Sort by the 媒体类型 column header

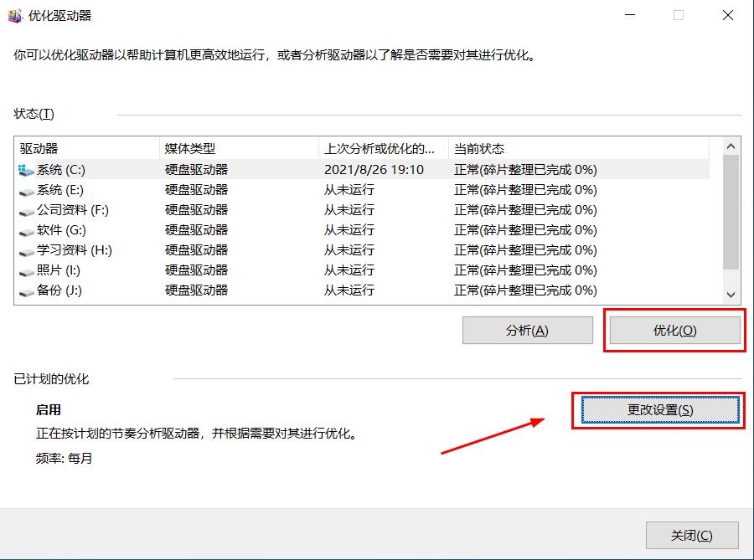[x=239, y=148]
